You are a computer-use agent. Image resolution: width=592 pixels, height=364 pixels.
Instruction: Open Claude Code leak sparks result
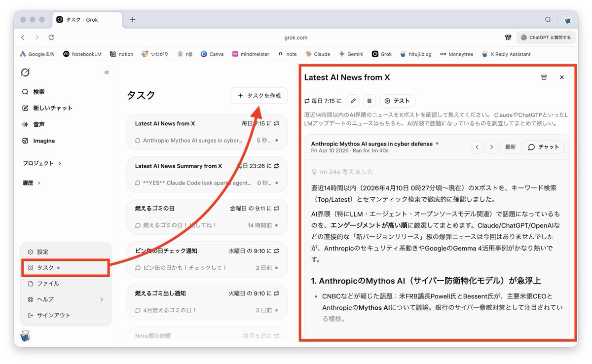[x=207, y=183]
